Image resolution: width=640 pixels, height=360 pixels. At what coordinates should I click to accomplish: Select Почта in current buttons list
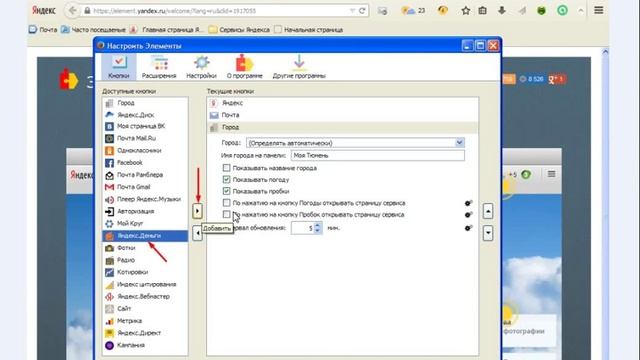coord(342,115)
